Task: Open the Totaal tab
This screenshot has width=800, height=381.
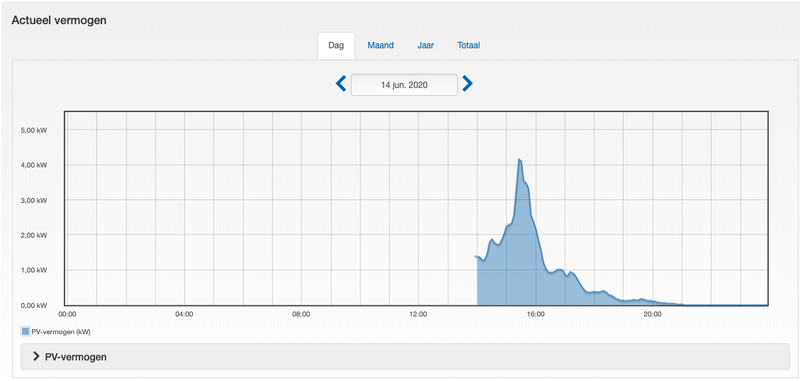Action: coord(468,45)
